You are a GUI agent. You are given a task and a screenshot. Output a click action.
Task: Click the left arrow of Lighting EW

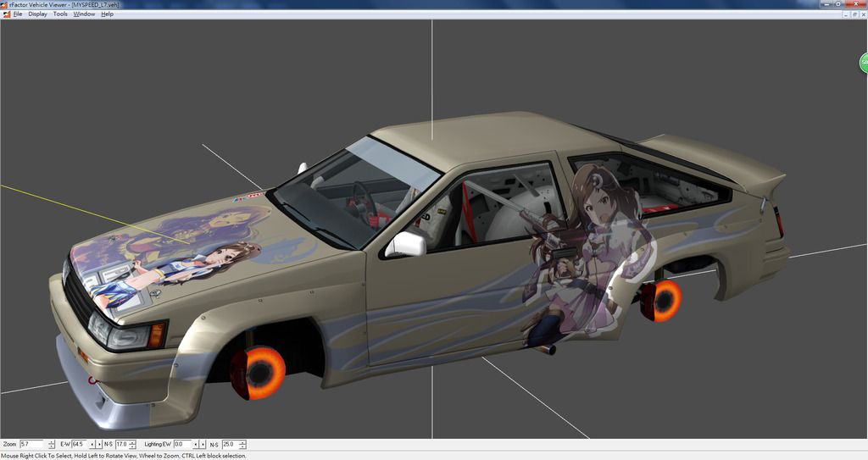tap(196, 445)
